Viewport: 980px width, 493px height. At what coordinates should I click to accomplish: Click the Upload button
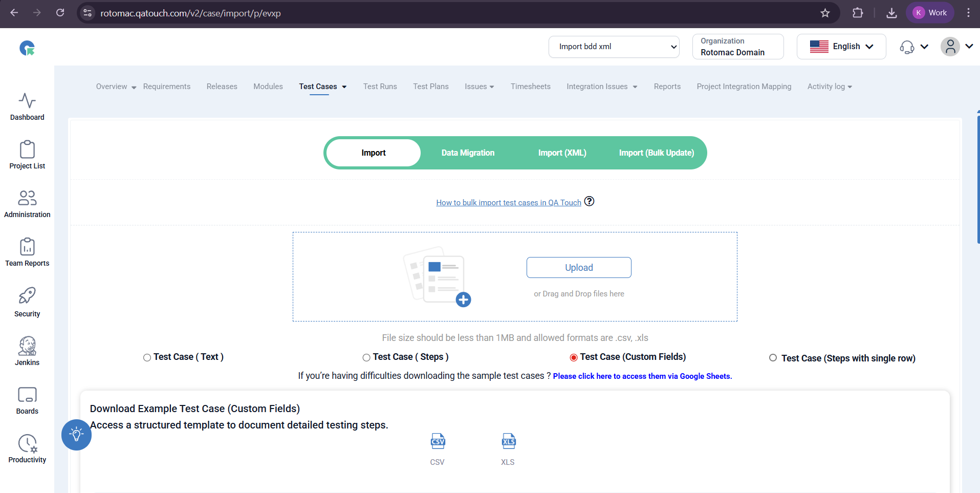point(579,268)
